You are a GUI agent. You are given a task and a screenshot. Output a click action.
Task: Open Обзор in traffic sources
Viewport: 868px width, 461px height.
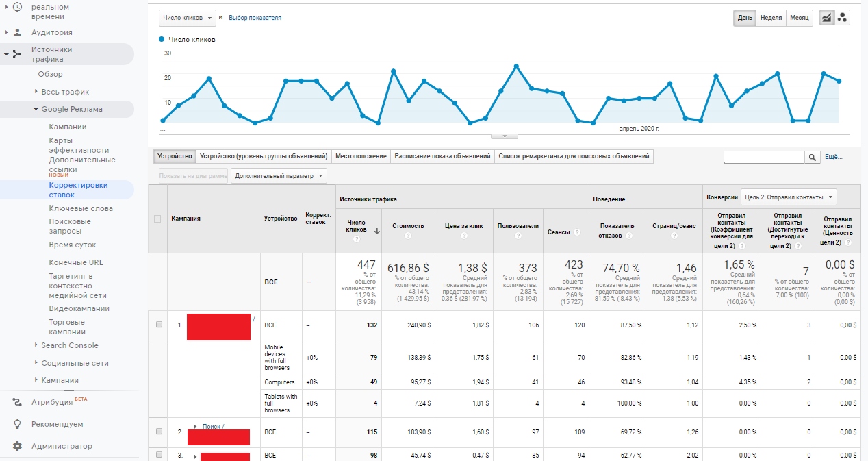pos(51,74)
